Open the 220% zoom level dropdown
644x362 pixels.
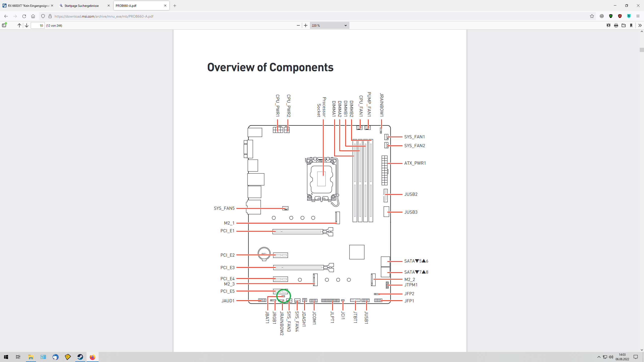[329, 25]
